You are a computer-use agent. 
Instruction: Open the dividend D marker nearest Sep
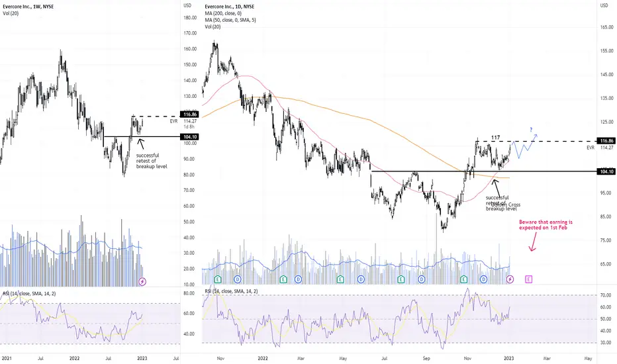click(422, 279)
